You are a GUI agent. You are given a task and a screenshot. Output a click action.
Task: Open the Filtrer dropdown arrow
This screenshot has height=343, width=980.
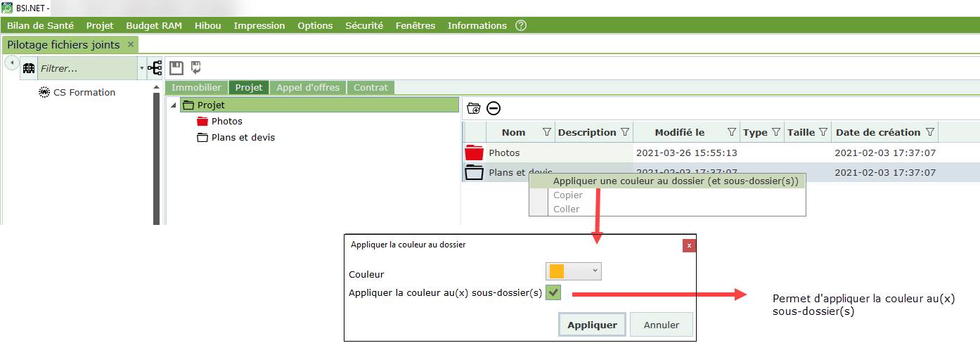[141, 68]
